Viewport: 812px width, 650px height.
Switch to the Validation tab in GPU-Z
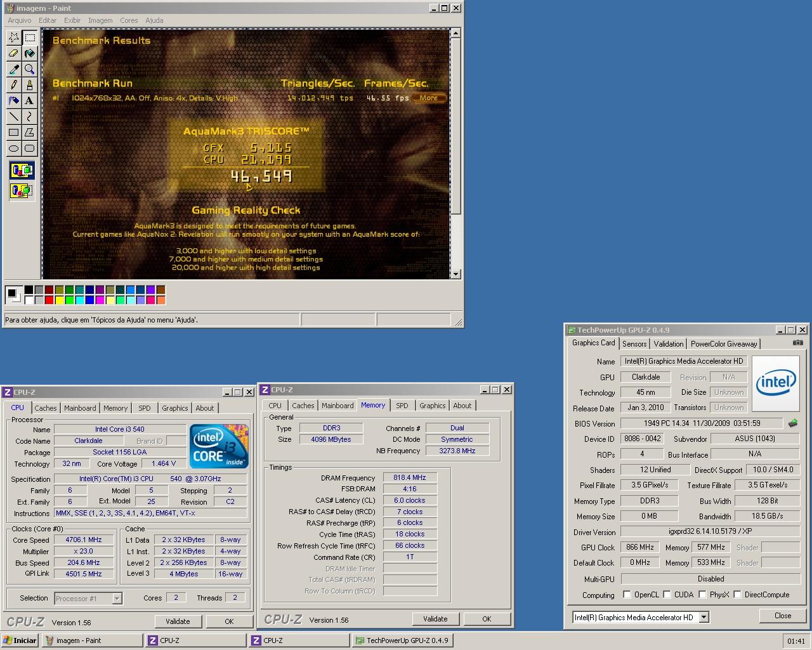pyautogui.click(x=669, y=344)
